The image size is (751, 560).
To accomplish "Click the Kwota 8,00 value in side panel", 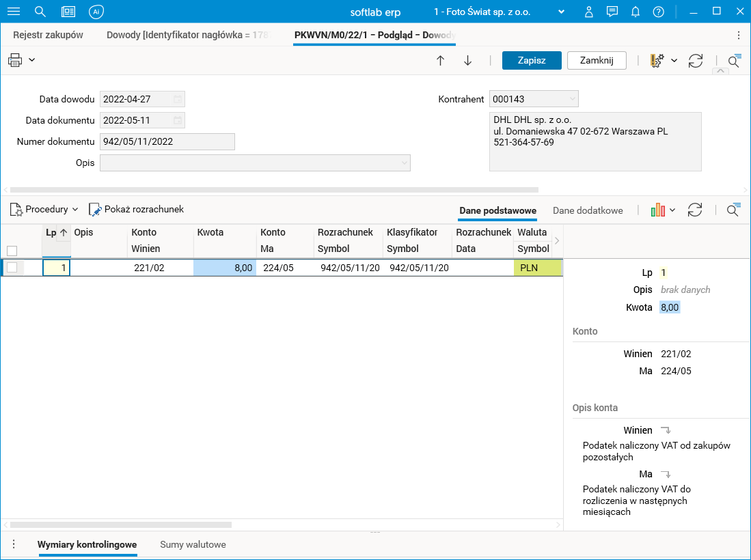I will (x=670, y=307).
